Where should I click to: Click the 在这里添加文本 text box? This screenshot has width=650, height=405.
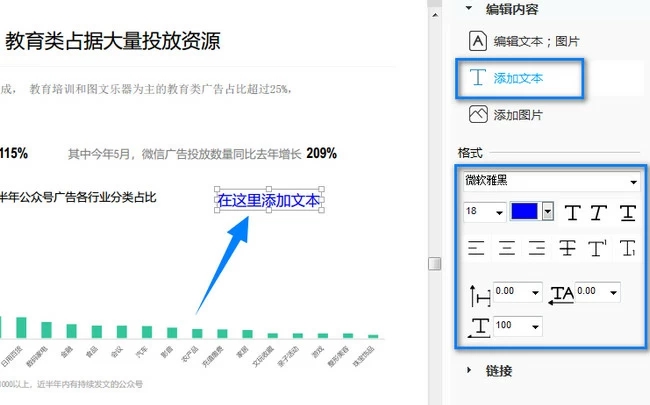coord(269,200)
